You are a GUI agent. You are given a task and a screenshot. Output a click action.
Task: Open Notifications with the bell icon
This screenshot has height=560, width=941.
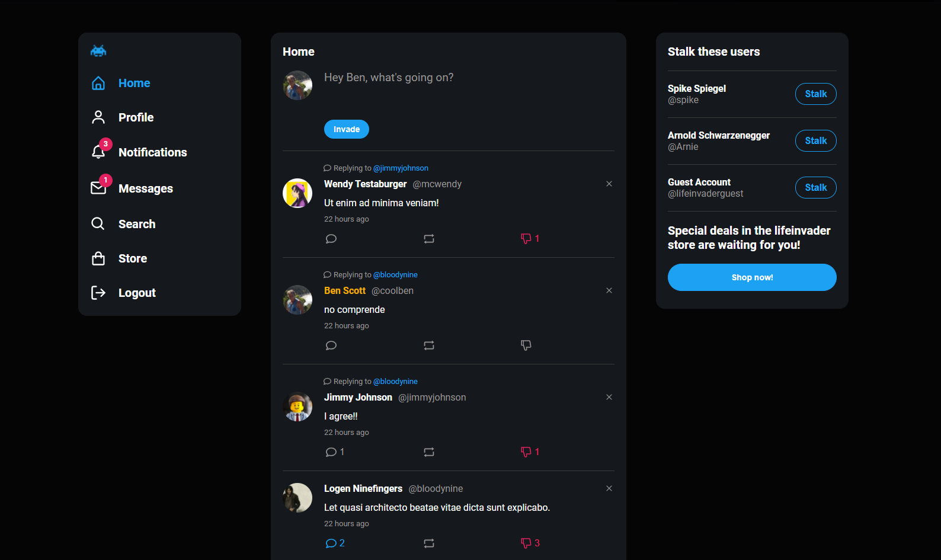(98, 152)
